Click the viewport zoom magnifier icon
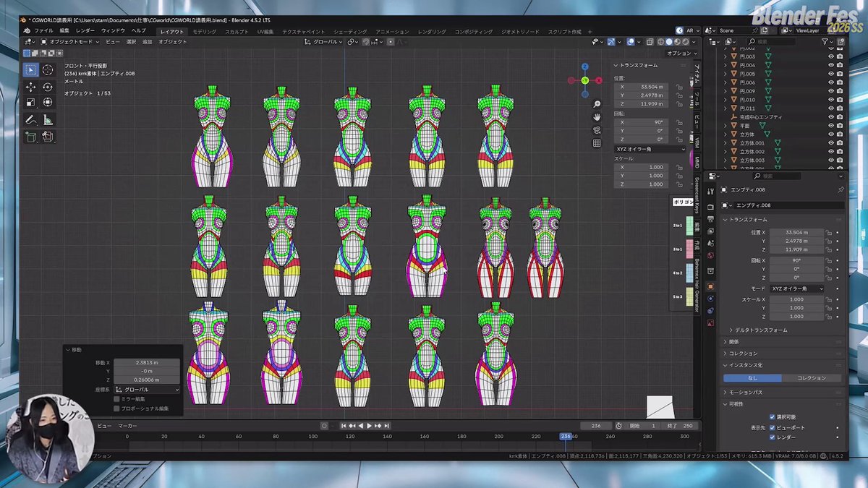Viewport: 868px width, 488px height. (597, 104)
